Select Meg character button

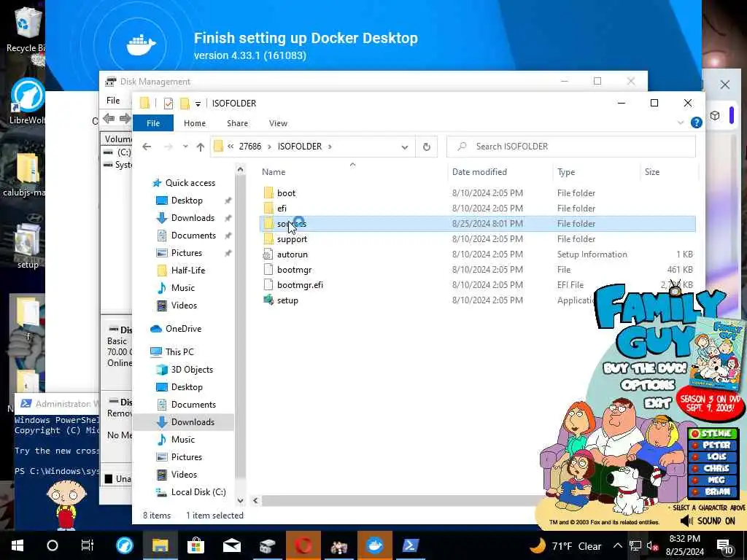[x=713, y=480]
